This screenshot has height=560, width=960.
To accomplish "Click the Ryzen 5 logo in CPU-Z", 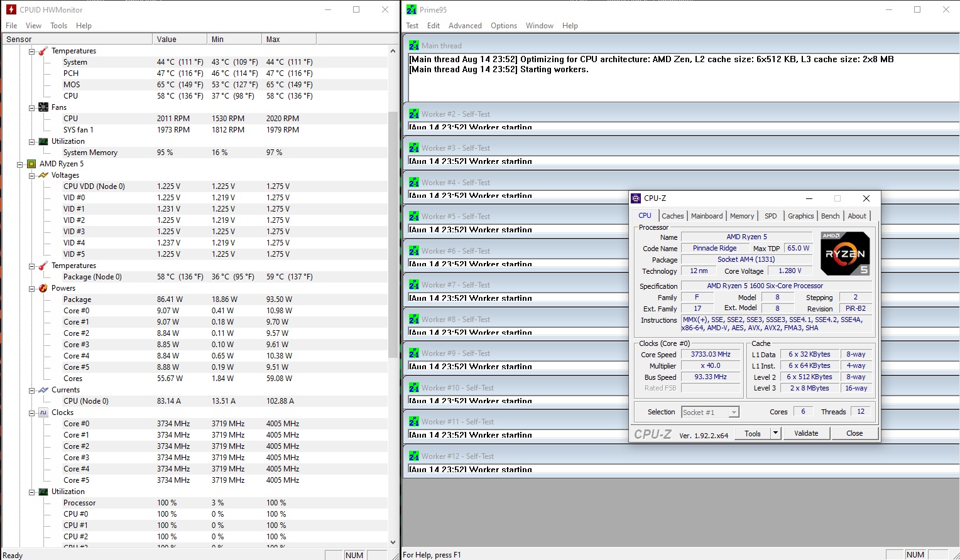I will pos(845,254).
